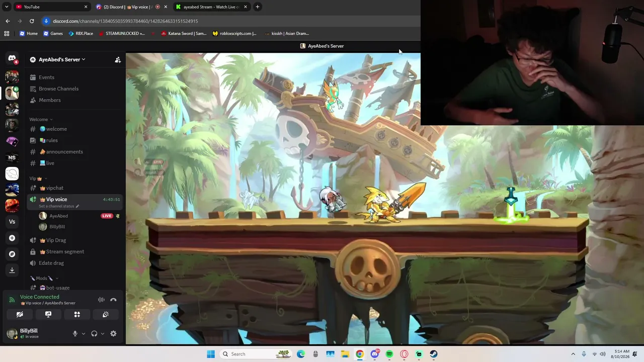Toggle screen share in voice panel
The height and width of the screenshot is (362, 644).
pos(48,314)
